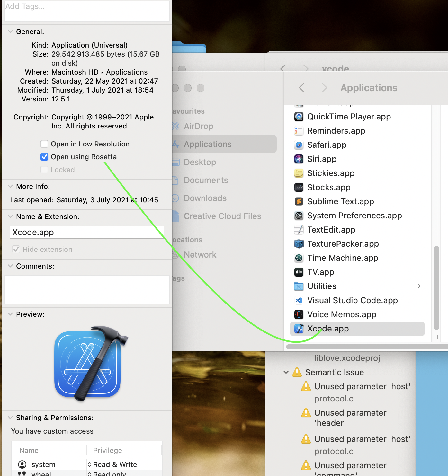Click the system user icon in permissions
The image size is (448, 476).
(x=22, y=464)
